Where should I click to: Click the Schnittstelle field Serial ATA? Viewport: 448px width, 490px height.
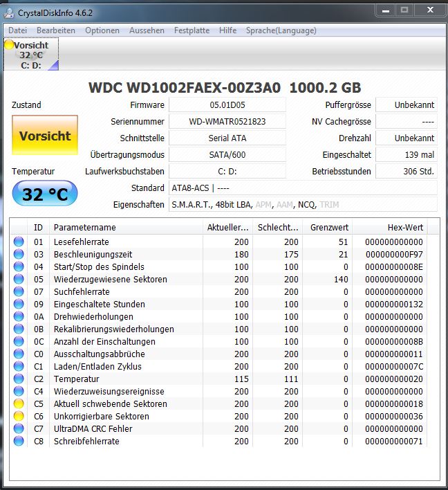point(227,138)
